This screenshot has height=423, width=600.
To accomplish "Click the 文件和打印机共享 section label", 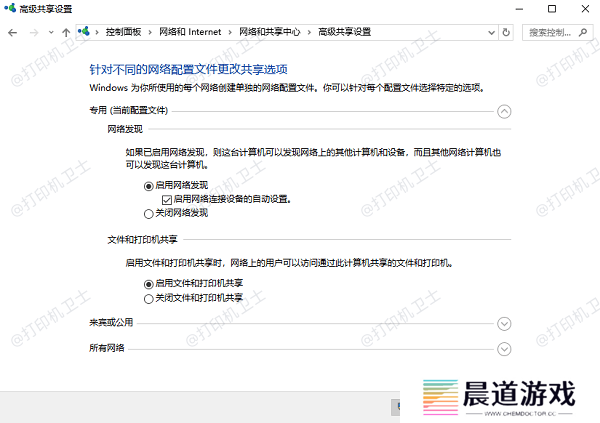I will (142, 240).
